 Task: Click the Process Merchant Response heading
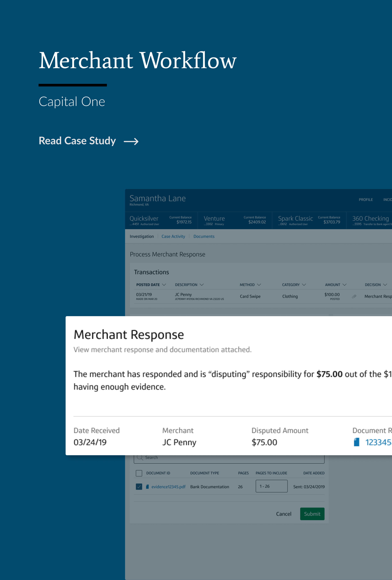pos(168,254)
